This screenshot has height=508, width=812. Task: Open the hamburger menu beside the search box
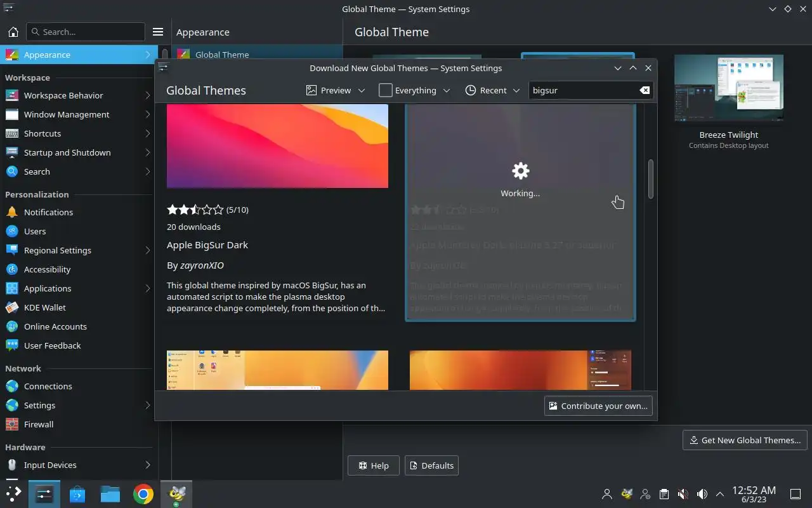pyautogui.click(x=159, y=32)
